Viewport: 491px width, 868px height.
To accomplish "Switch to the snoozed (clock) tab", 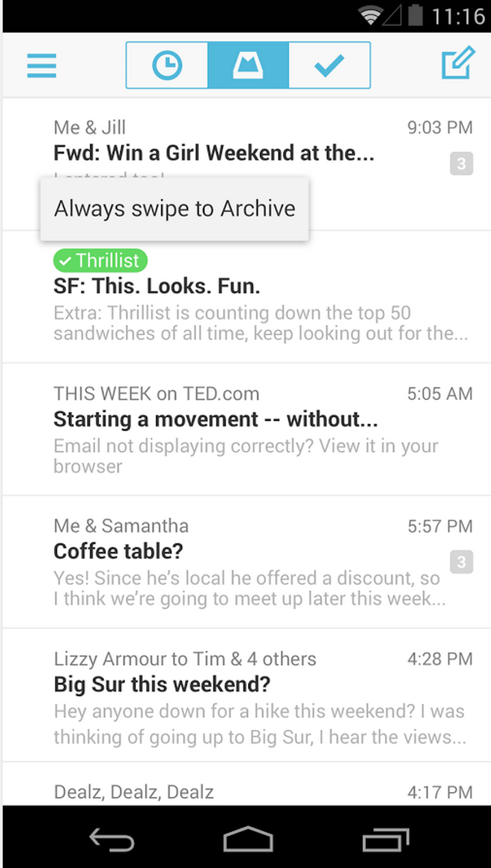I will point(167,66).
